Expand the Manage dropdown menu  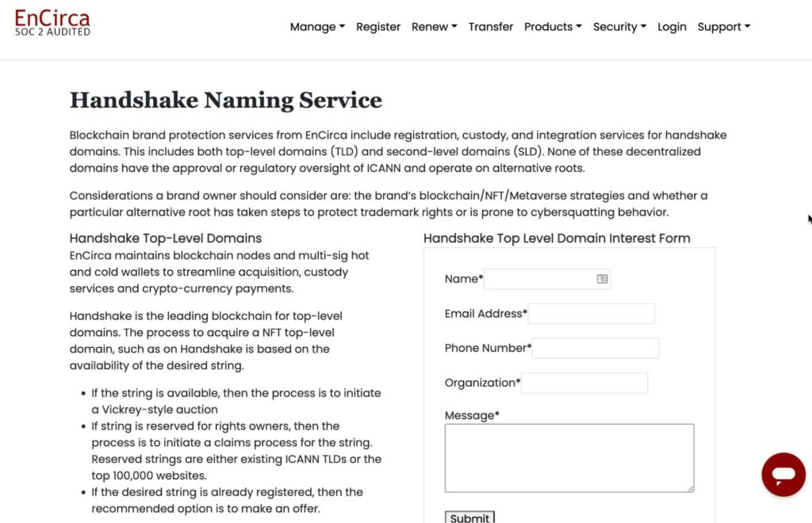pos(317,27)
